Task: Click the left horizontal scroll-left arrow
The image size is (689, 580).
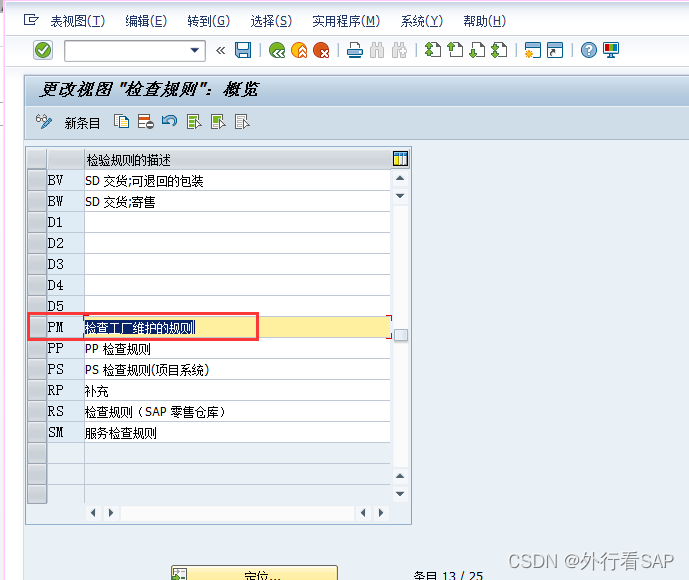Action: 93,513
